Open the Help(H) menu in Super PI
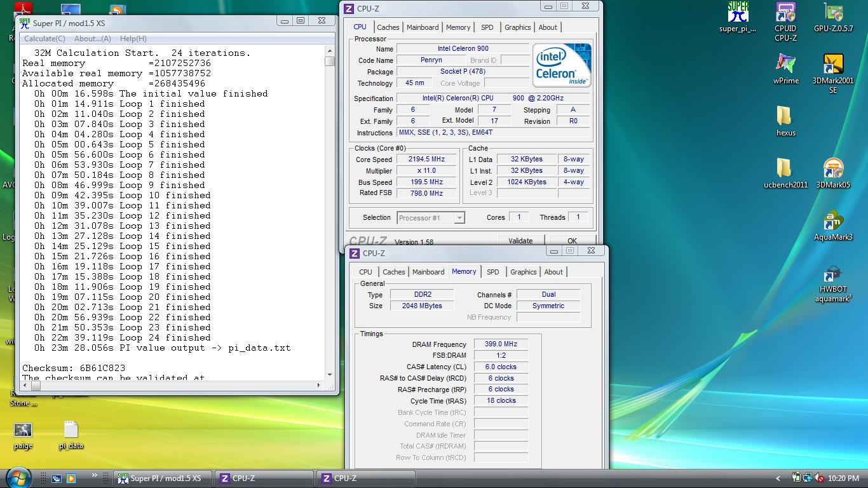The height and width of the screenshot is (488, 868). pos(133,38)
